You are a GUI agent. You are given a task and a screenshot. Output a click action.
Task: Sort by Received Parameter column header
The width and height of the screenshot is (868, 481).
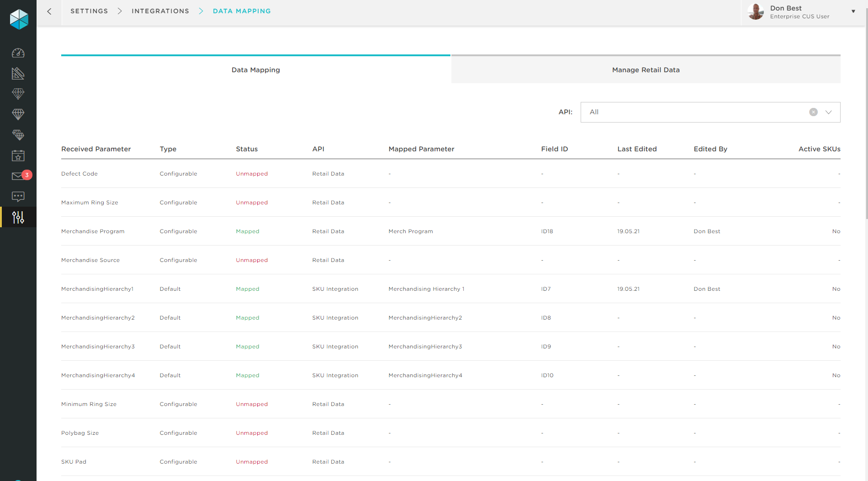tap(96, 149)
